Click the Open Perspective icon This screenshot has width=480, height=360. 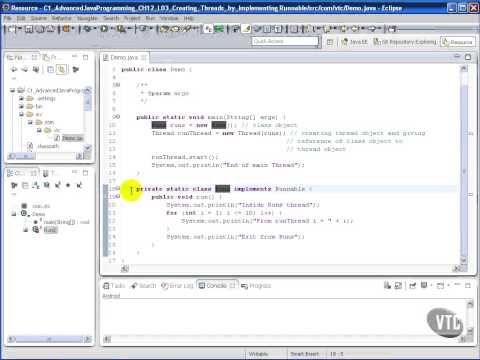pyautogui.click(x=330, y=42)
